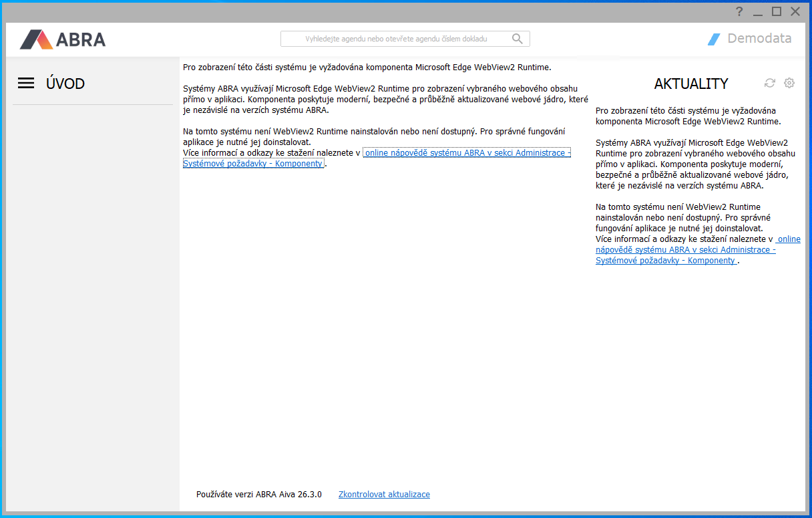Viewport: 812px width, 518px height.
Task: Maximize the ABRA window
Action: [777, 11]
